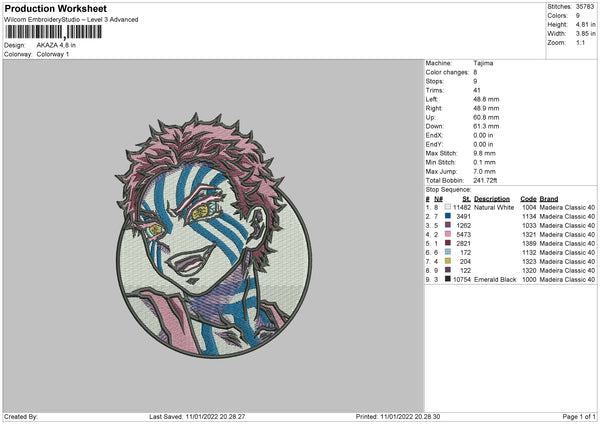Click the 'N#' column header

(438, 199)
